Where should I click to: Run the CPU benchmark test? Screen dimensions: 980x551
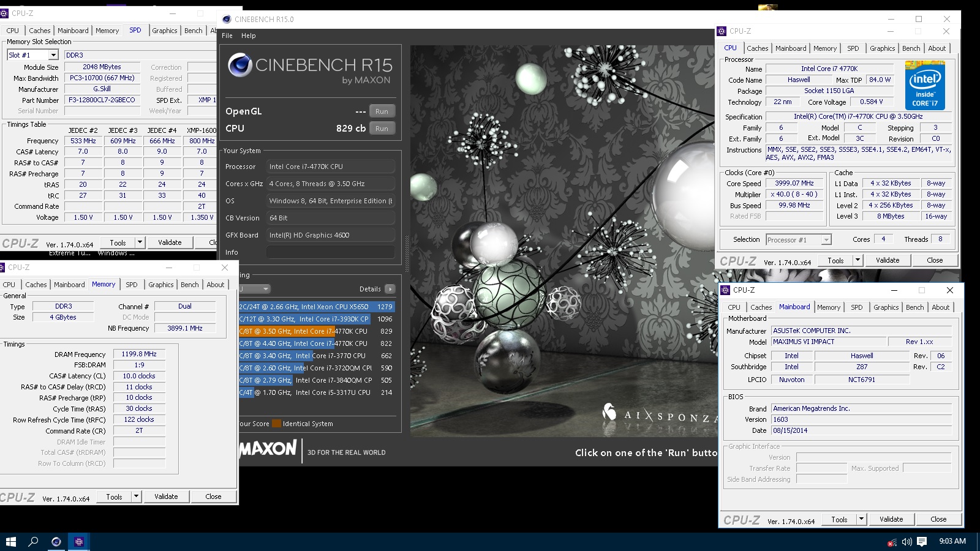[382, 129]
